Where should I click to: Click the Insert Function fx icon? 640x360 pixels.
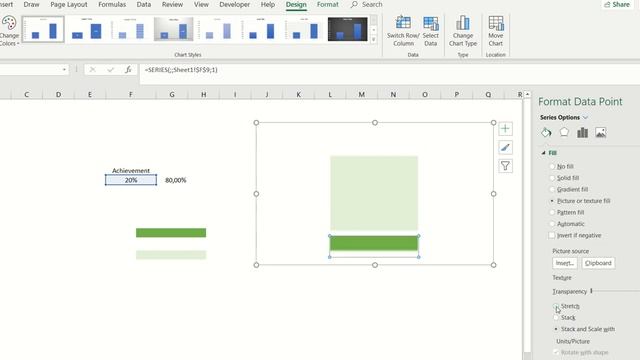pos(128,70)
